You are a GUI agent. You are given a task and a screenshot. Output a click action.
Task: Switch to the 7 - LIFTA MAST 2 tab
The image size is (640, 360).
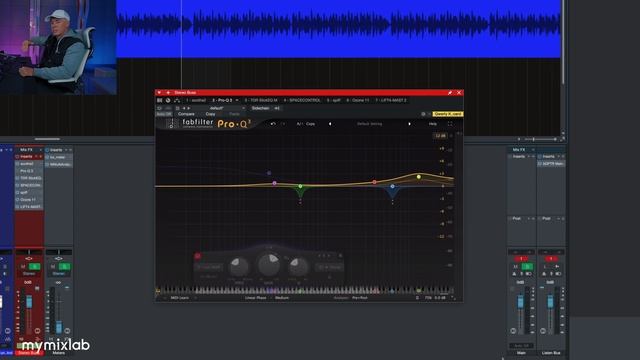[x=391, y=100]
